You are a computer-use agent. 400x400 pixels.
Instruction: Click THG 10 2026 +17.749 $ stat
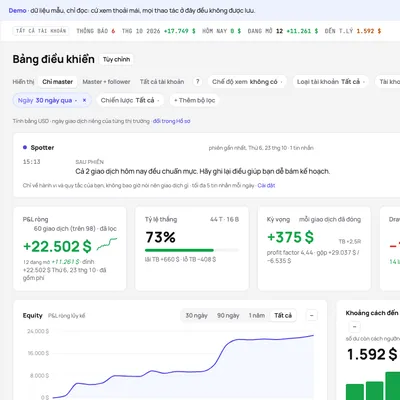(159, 31)
